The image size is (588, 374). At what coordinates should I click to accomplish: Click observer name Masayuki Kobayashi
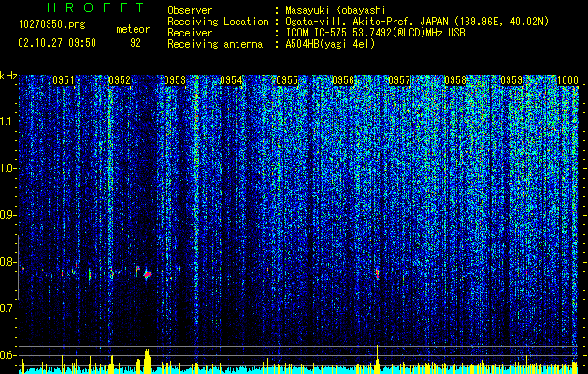(336, 11)
